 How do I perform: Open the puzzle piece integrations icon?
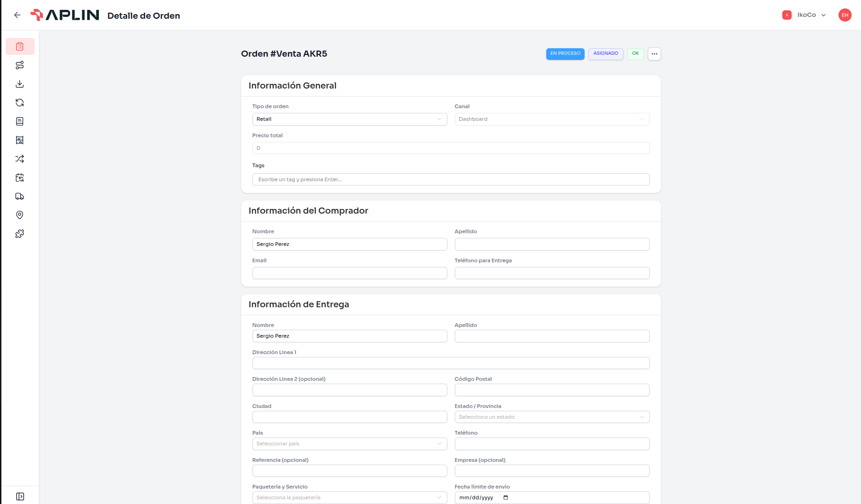click(20, 234)
